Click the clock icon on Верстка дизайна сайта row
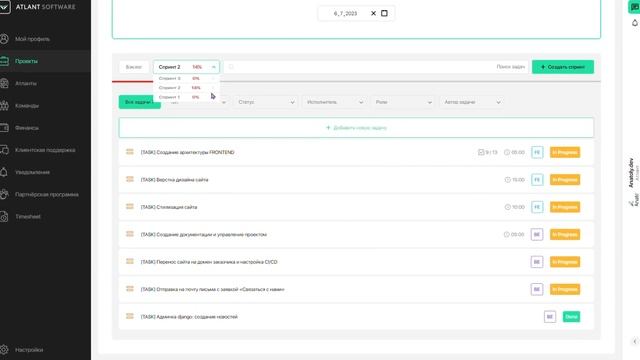 [x=507, y=180]
